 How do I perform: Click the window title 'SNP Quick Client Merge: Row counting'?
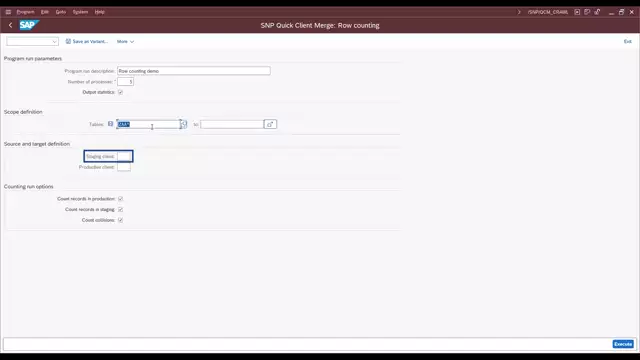(x=320, y=25)
